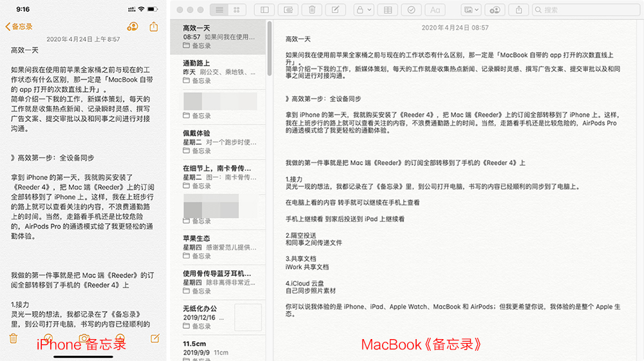
Task: Open the Mac Notes attachments browser
Action: tap(289, 10)
